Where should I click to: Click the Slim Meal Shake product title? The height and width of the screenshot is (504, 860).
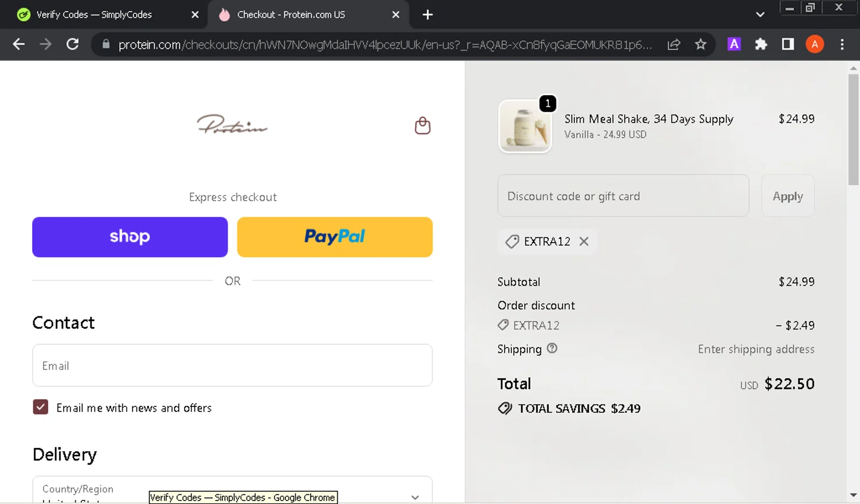648,119
